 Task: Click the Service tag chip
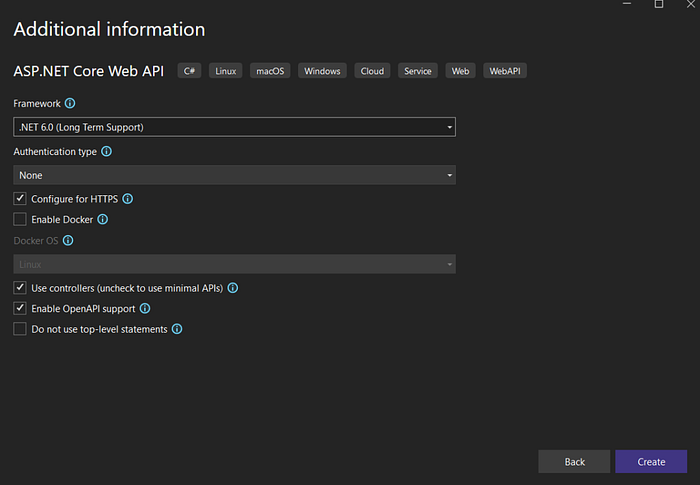coord(418,71)
